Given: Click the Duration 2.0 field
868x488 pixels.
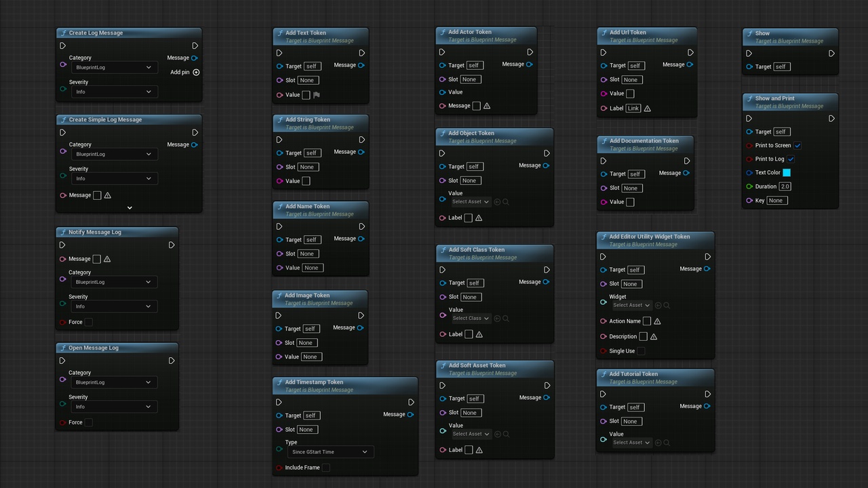Looking at the screenshot, I should point(785,186).
